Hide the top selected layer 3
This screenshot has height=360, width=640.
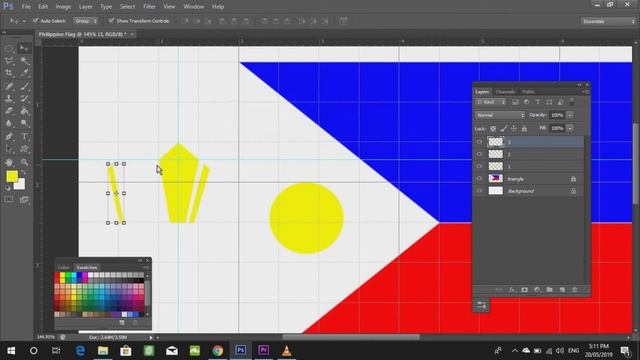tap(479, 142)
